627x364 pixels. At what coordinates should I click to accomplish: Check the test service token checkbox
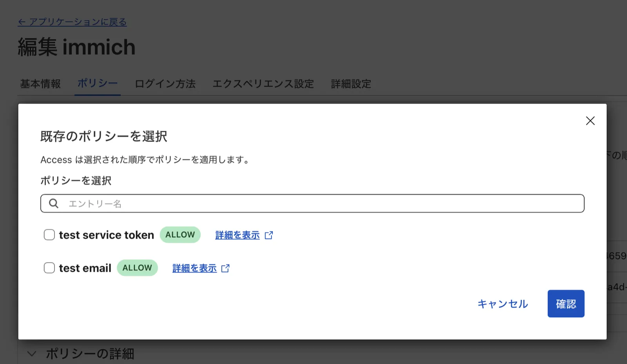click(x=49, y=234)
